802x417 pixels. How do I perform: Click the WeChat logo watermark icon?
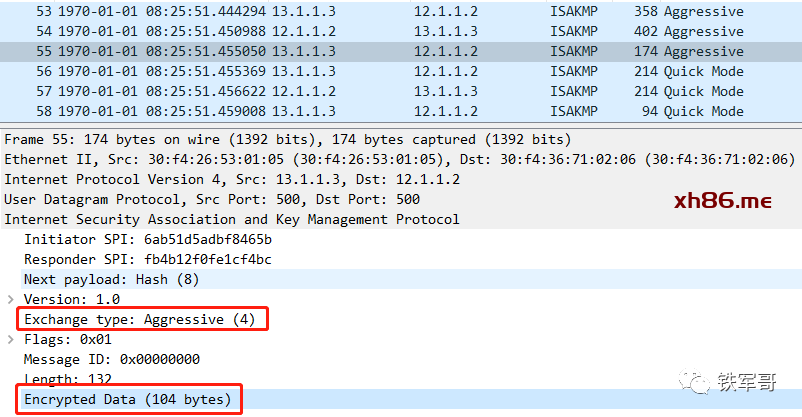(x=691, y=382)
